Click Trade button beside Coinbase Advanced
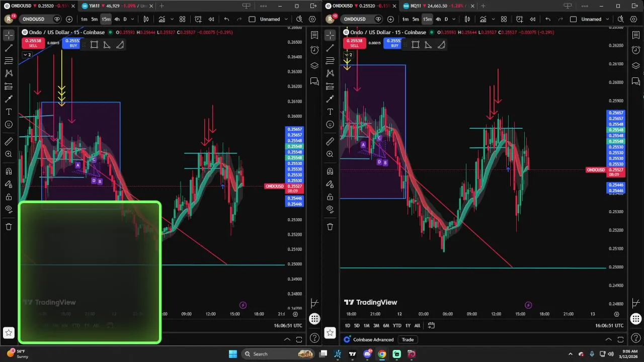 tap(408, 339)
